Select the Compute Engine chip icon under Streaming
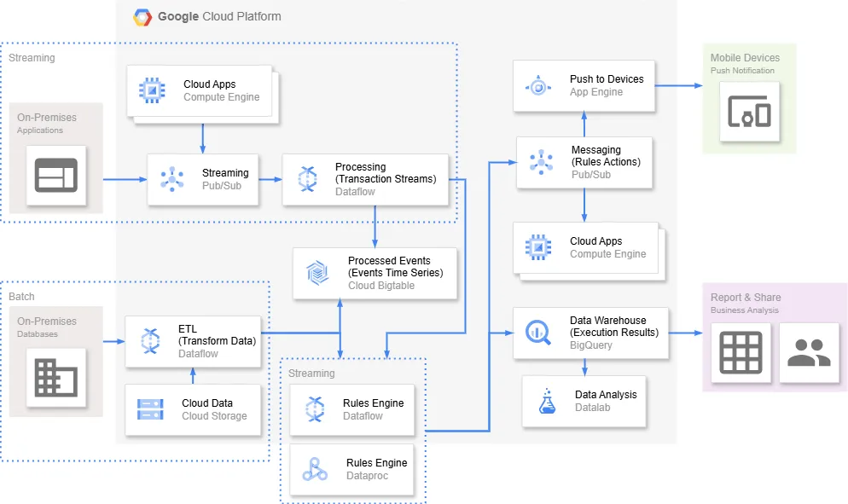 [x=152, y=91]
